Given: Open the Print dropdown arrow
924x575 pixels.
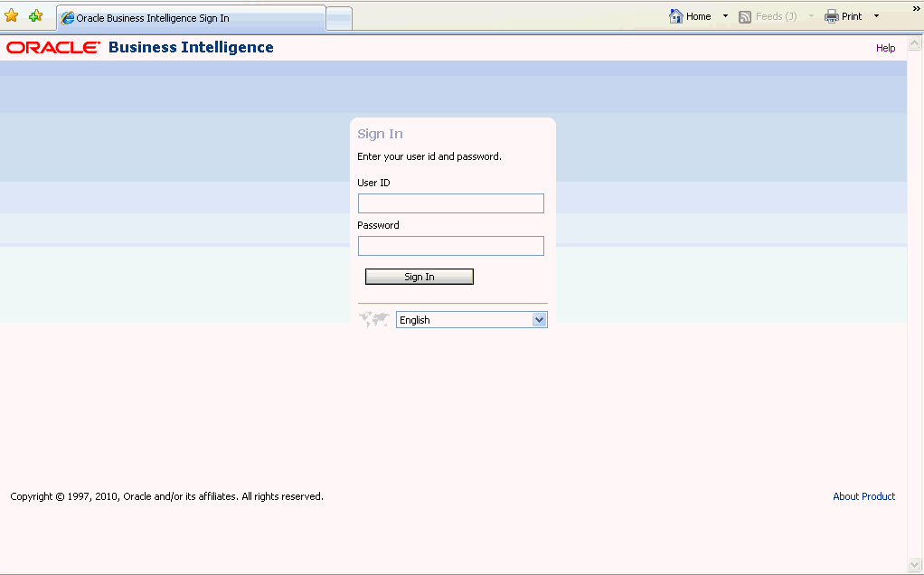Looking at the screenshot, I should coord(876,16).
